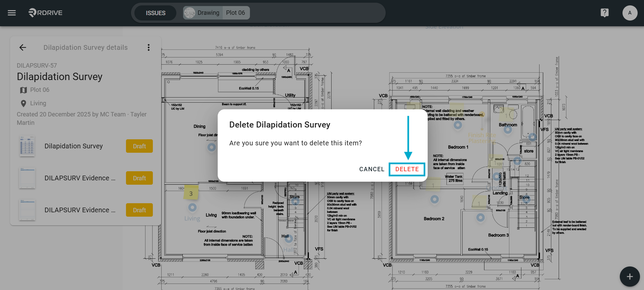Click the 'Are you sure' dialog message

click(296, 143)
